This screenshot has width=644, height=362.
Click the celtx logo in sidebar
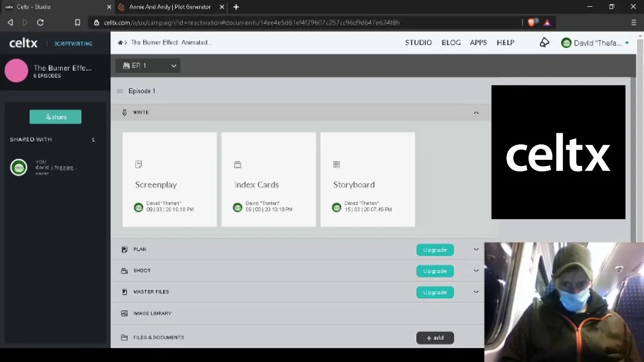pyautogui.click(x=23, y=43)
